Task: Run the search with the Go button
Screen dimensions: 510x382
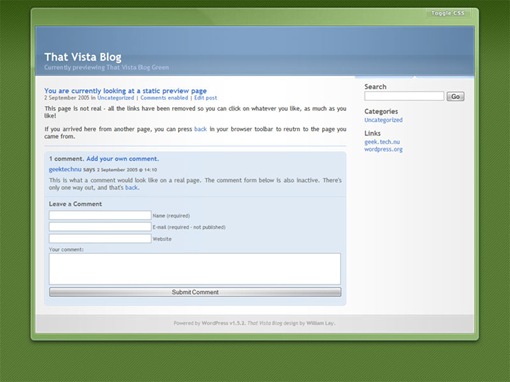Action: [x=455, y=96]
